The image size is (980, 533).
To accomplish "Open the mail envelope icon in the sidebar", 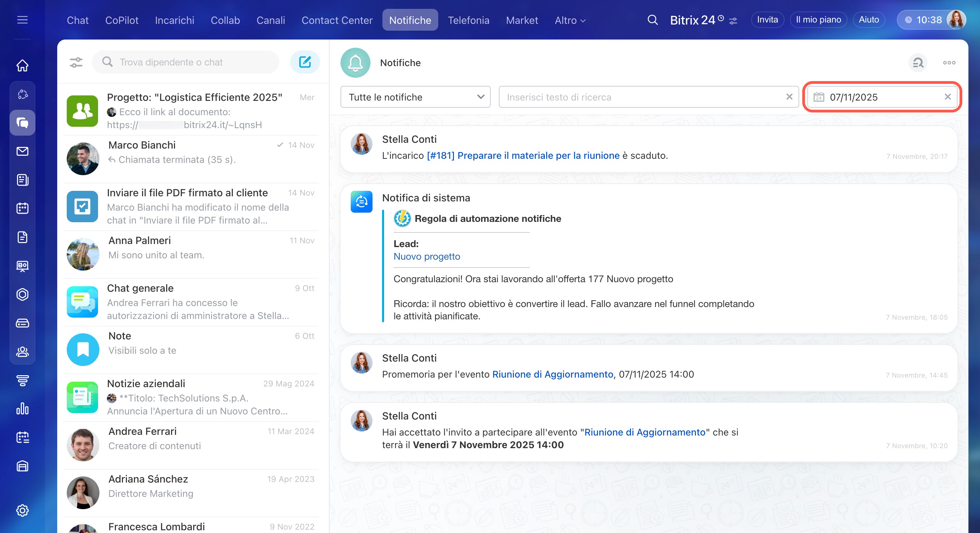I will pos(22,151).
